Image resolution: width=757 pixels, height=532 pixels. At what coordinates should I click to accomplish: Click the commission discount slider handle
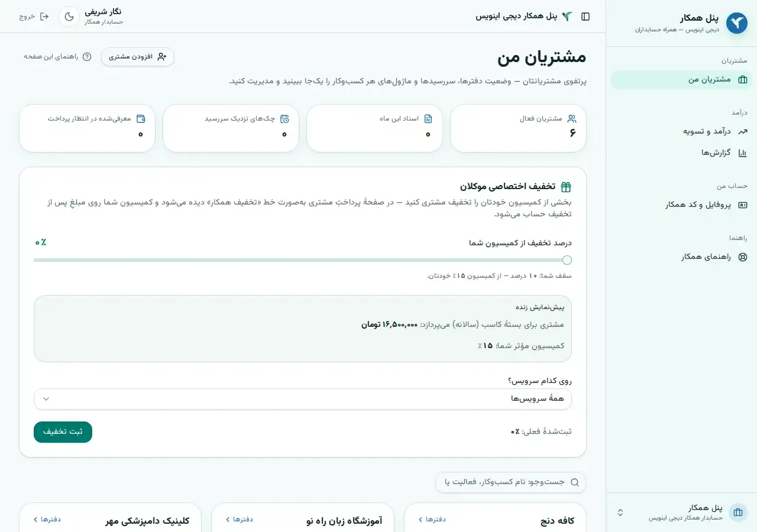[567, 260]
